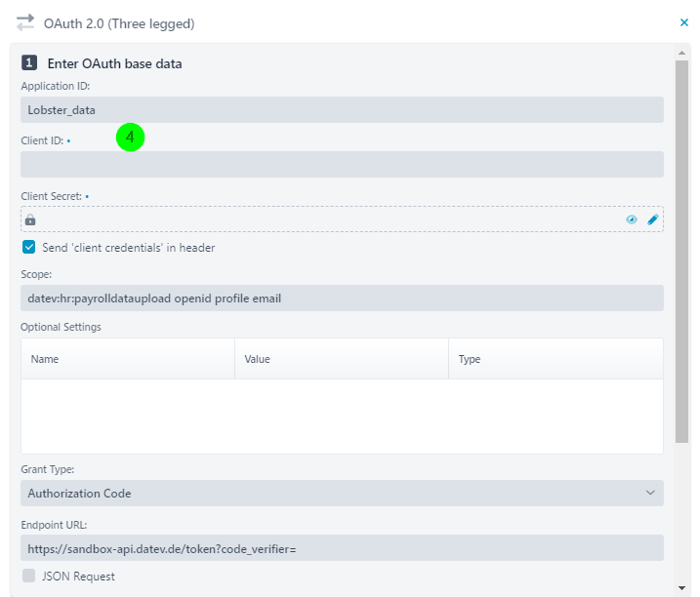Focus the empty Client ID field
This screenshot has width=700, height=597.
342,164
